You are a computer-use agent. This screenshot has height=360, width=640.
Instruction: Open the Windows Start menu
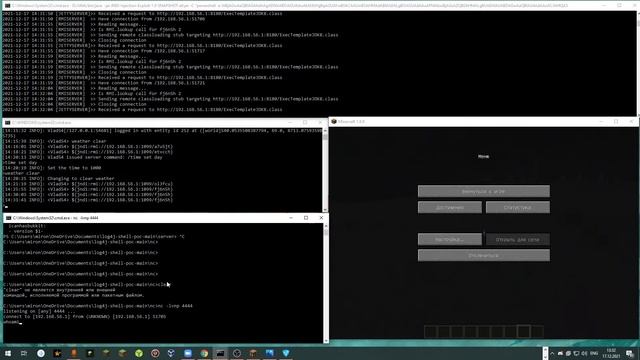pyautogui.click(x=8, y=353)
